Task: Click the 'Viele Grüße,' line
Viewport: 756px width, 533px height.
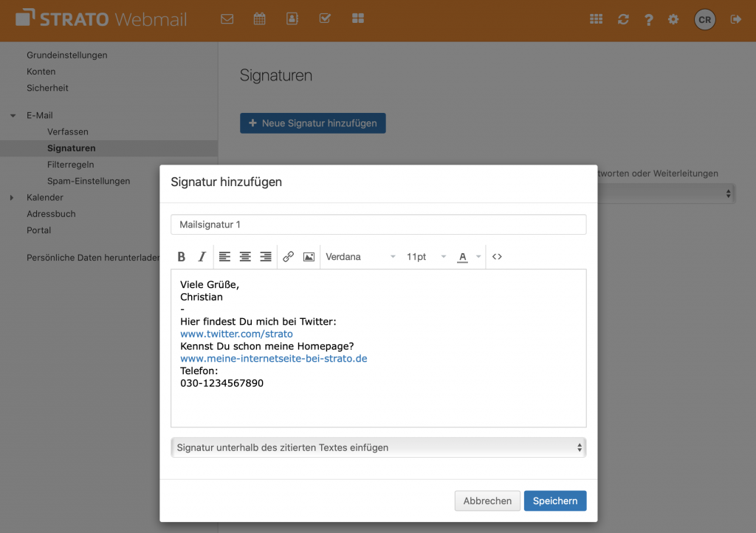Action: (210, 285)
